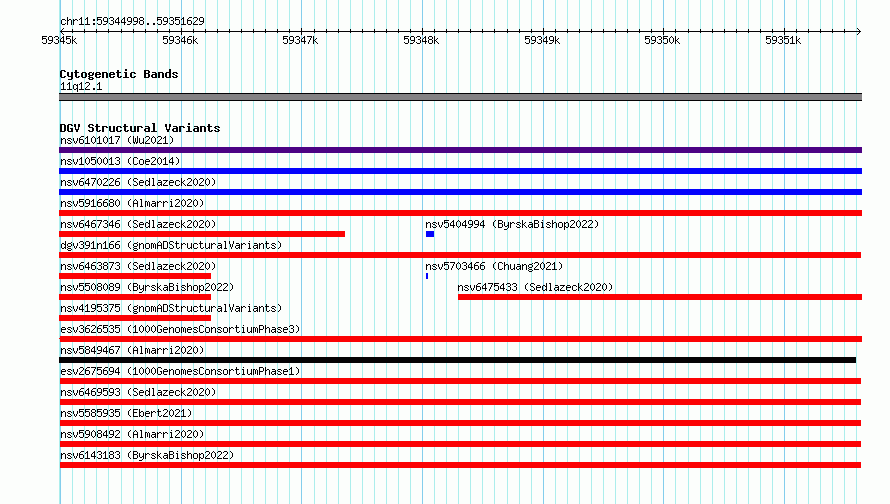Open the nsv4195375 gnomADStructuralVariants label
890x504 pixels.
(x=171, y=308)
